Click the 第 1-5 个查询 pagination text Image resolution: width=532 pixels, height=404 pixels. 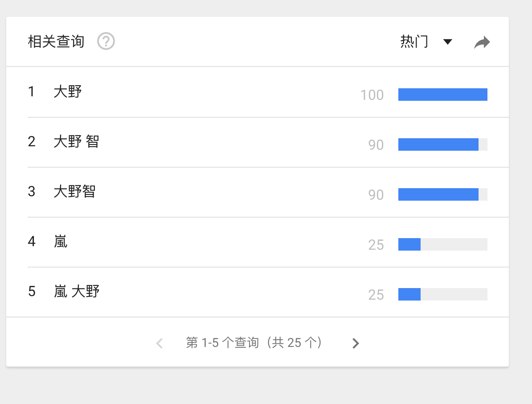coord(254,342)
